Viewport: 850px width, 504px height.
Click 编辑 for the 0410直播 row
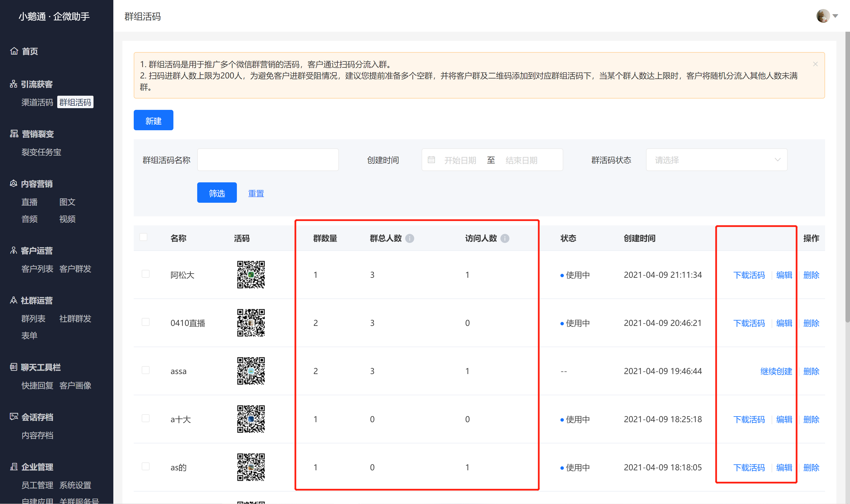pos(784,323)
